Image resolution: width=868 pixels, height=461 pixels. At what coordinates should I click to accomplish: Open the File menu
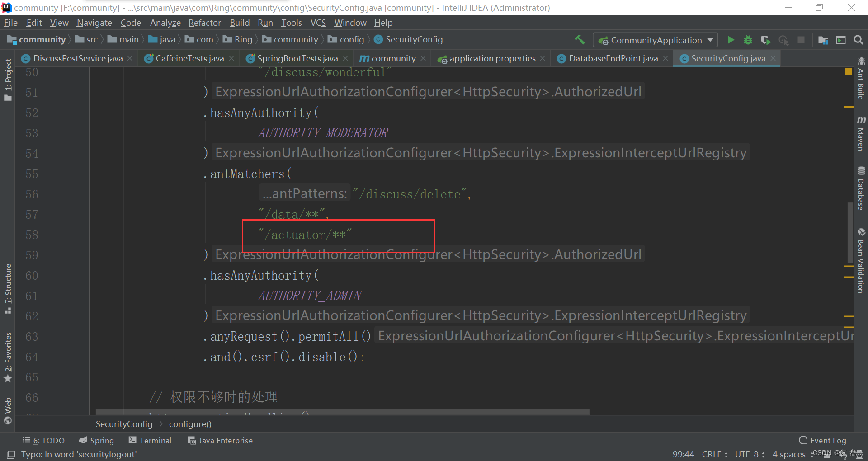10,23
